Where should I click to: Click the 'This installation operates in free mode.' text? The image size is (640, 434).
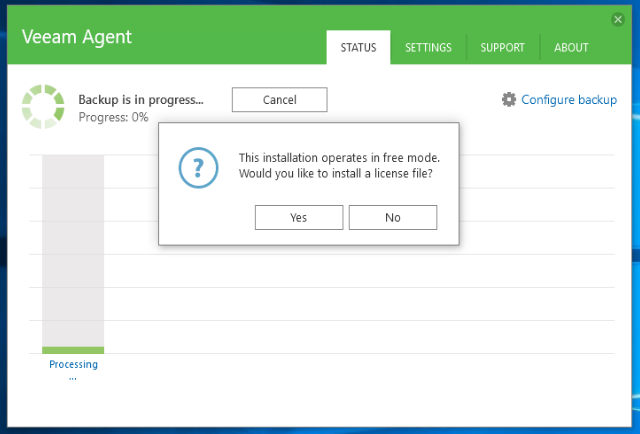[x=339, y=158]
